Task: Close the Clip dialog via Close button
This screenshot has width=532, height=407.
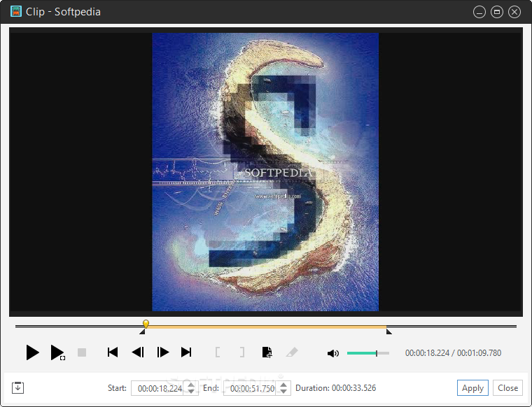Action: 507,387
